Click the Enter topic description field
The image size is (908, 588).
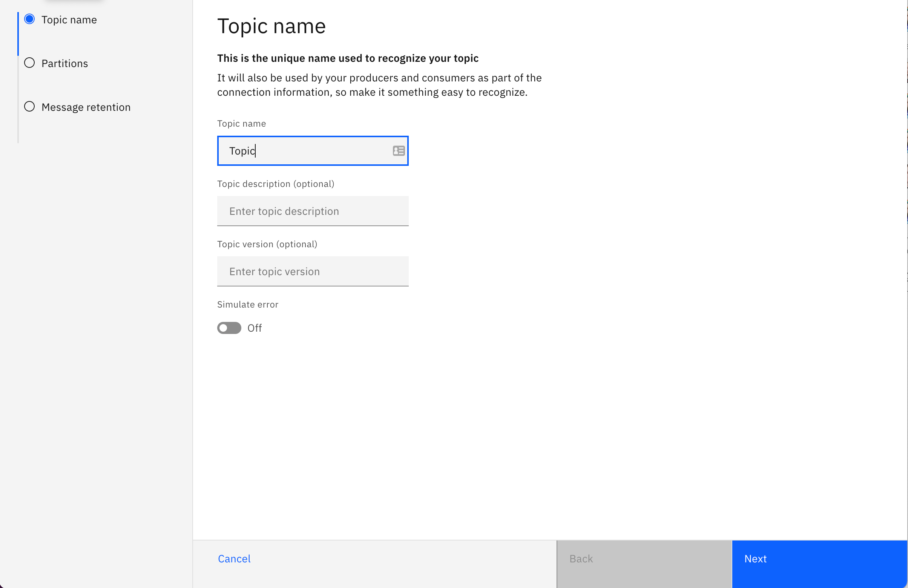(313, 211)
